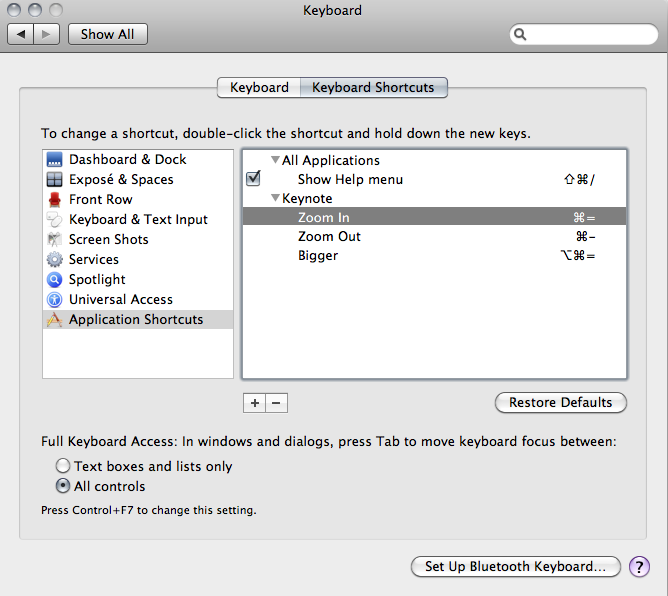
Task: Select the Keyboard Shortcuts tab
Action: click(x=373, y=88)
